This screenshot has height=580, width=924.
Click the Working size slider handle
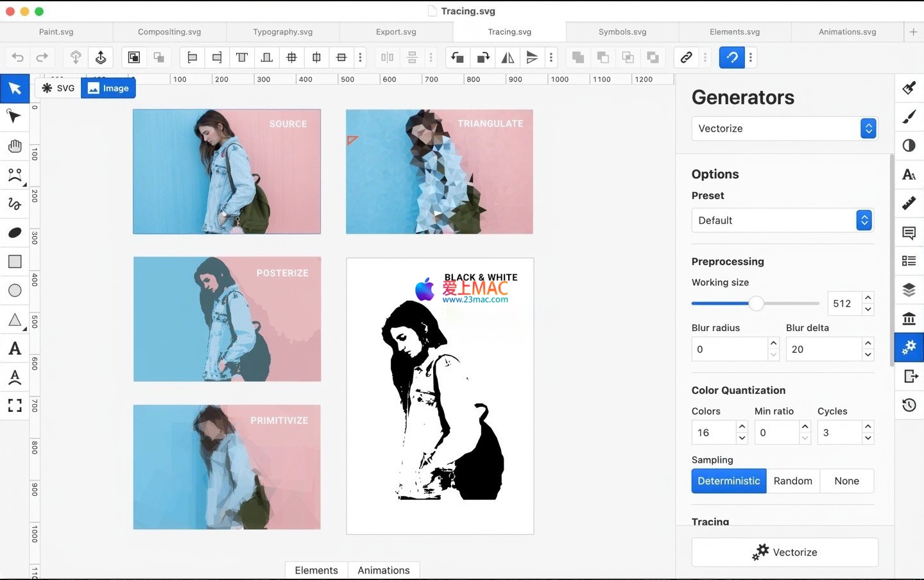point(757,303)
